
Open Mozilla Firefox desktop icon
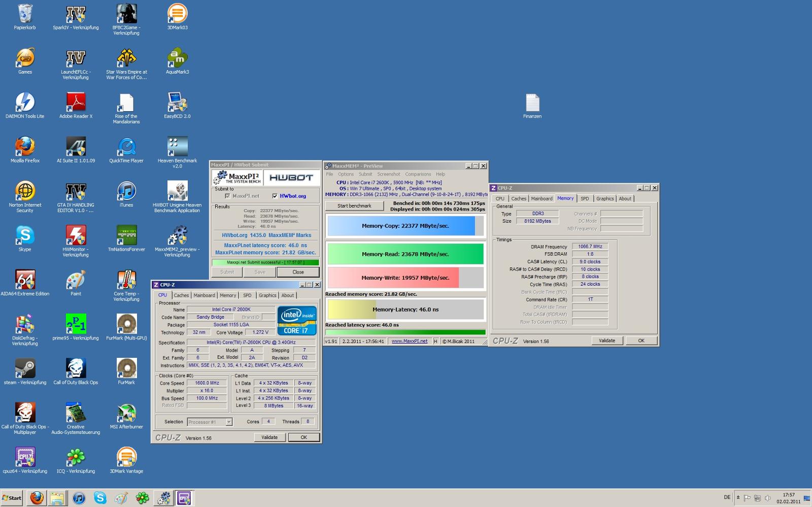click(25, 150)
